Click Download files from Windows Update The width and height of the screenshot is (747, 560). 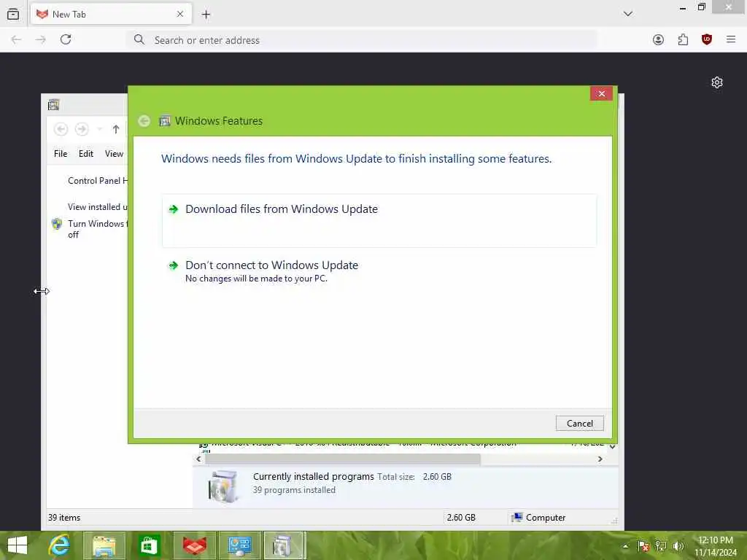click(x=379, y=220)
